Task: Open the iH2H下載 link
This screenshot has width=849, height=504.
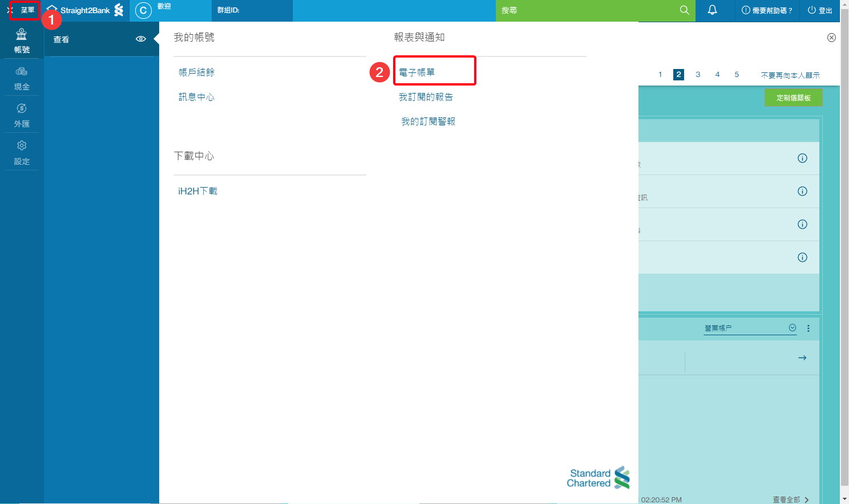Action: tap(197, 191)
